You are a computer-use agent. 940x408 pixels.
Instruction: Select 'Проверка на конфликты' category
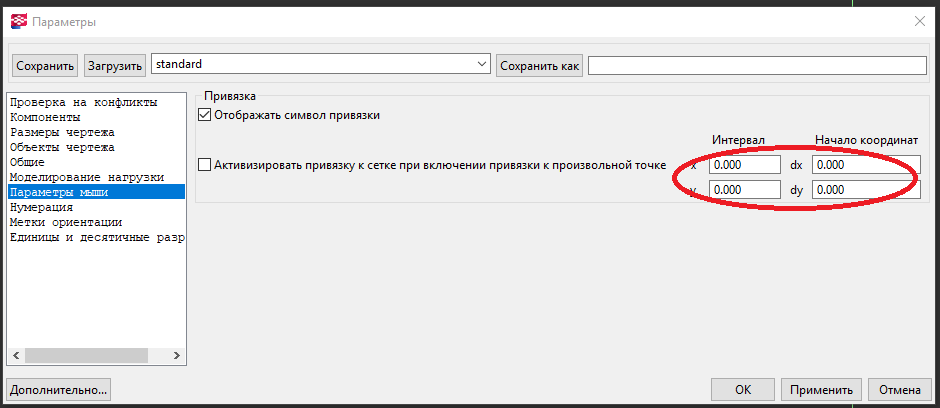[84, 102]
